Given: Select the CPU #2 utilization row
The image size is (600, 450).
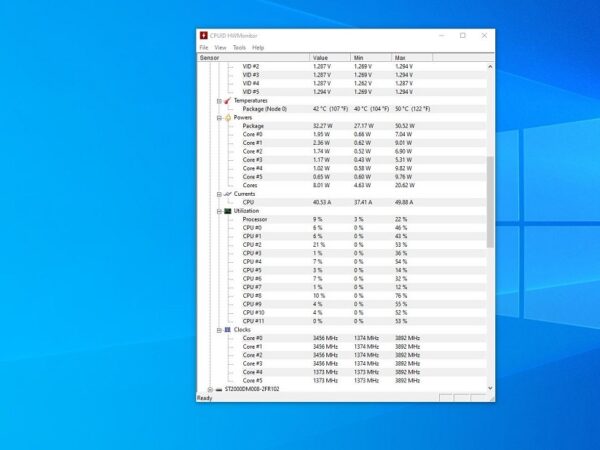Looking at the screenshot, I should pyautogui.click(x=342, y=245).
